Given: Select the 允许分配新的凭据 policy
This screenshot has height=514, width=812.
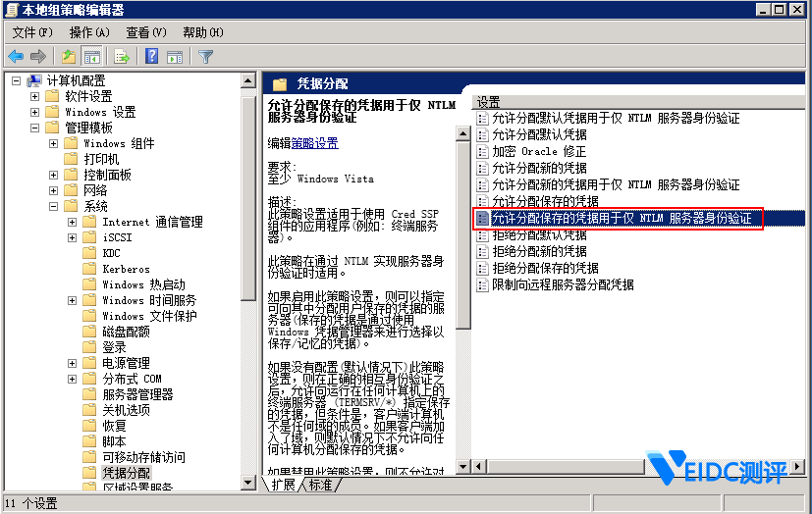Looking at the screenshot, I should coord(539,168).
